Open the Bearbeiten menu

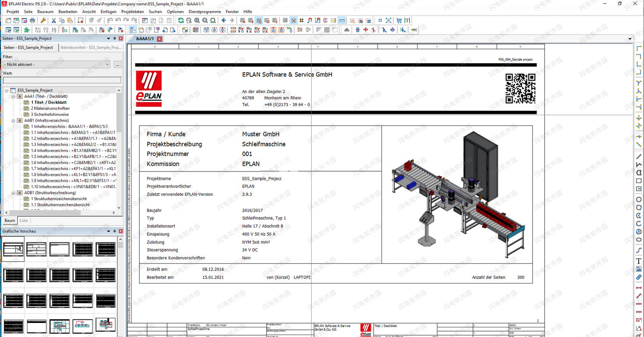tap(68, 12)
